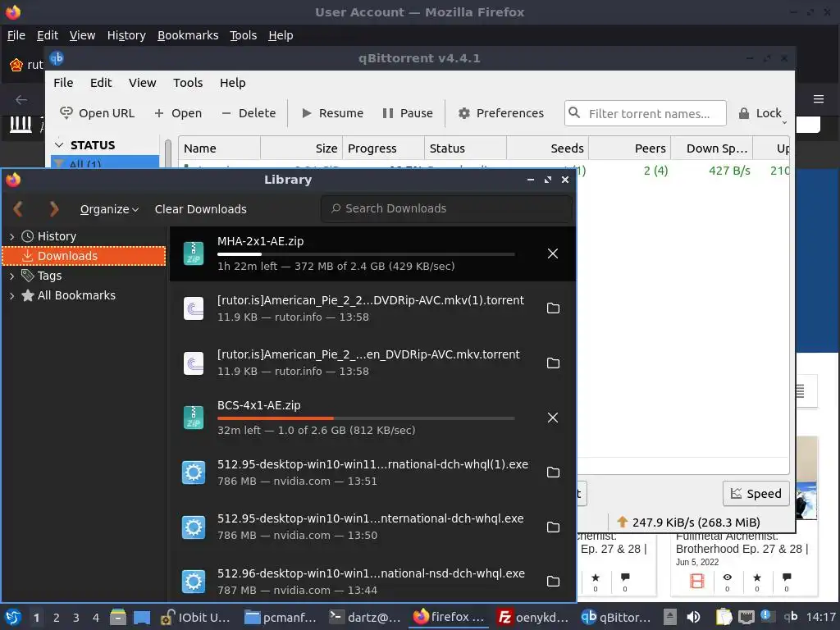Click the BCS-4x1-AE.zip progress bar
The width and height of the screenshot is (840, 630).
click(x=366, y=418)
